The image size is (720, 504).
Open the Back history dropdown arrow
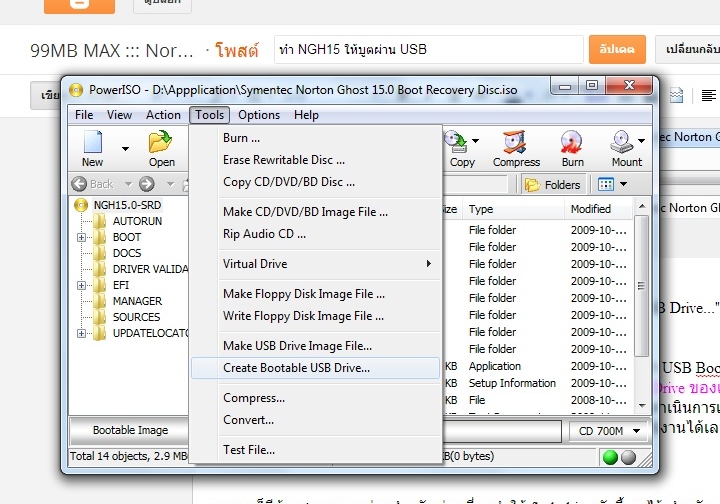point(129,184)
